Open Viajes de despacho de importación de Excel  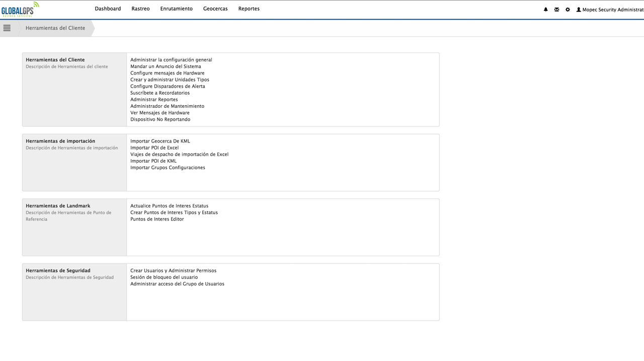tap(179, 155)
